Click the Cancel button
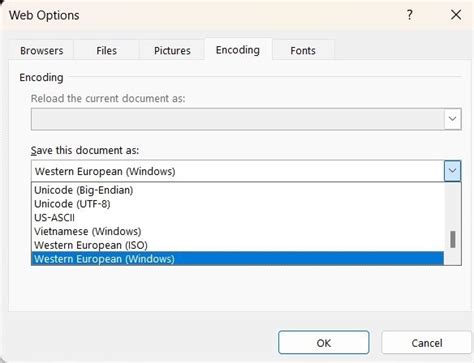Image resolution: width=474 pixels, height=363 pixels. pyautogui.click(x=427, y=343)
